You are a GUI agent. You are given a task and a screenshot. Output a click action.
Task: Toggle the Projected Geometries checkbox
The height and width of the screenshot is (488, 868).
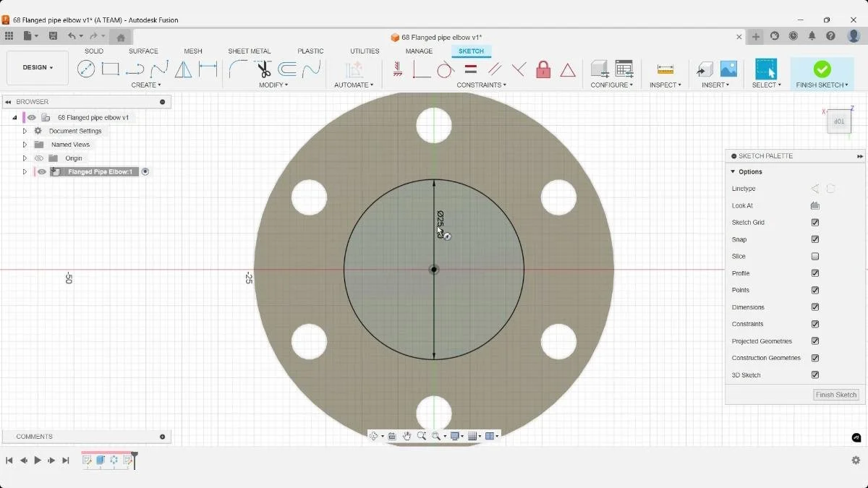pyautogui.click(x=815, y=341)
